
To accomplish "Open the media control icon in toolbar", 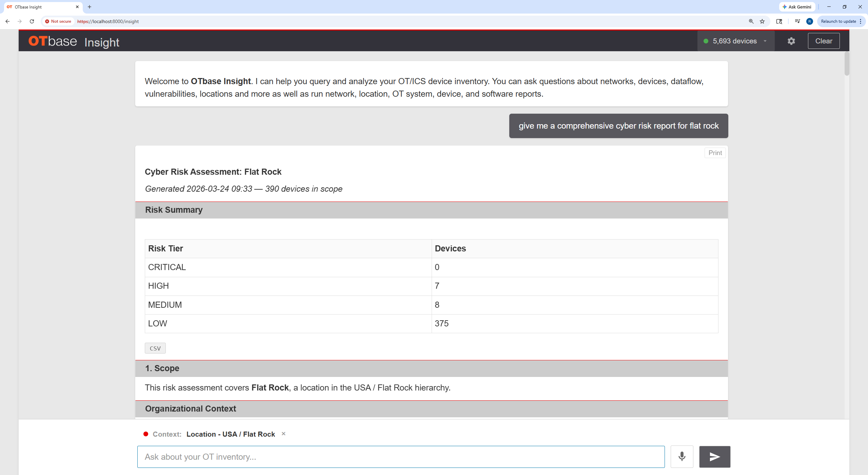I will click(x=797, y=21).
